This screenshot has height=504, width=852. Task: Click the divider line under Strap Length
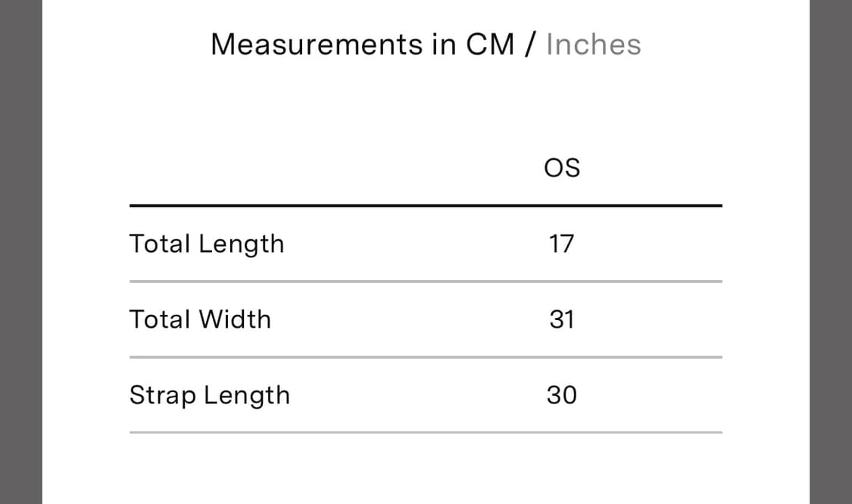click(x=426, y=433)
